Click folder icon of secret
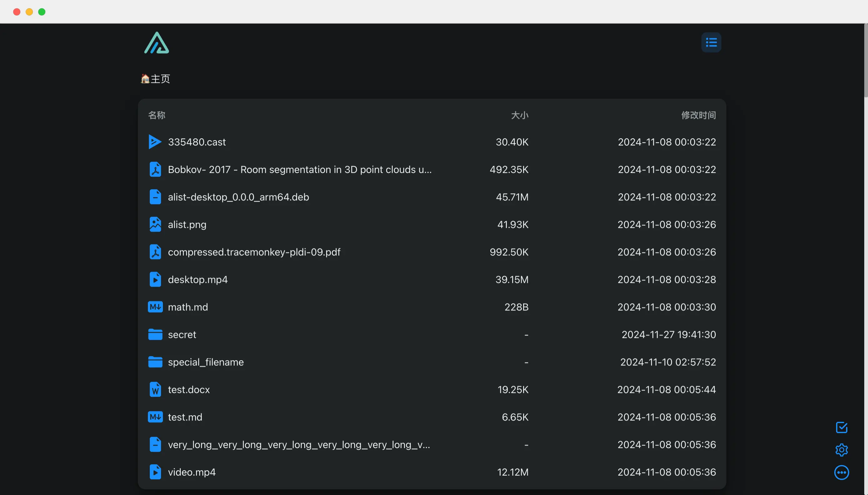The image size is (868, 495). pos(155,334)
